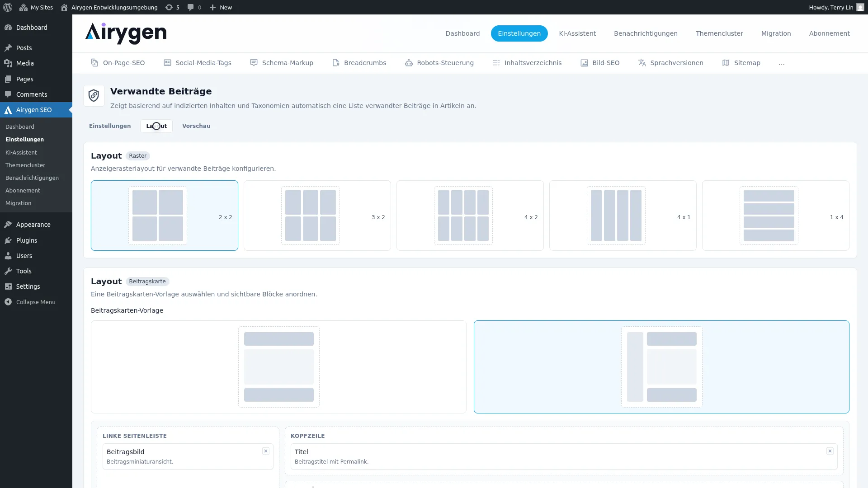Select the Einstellungen pill in top navigation
This screenshot has width=868, height=488.
pos(519,33)
